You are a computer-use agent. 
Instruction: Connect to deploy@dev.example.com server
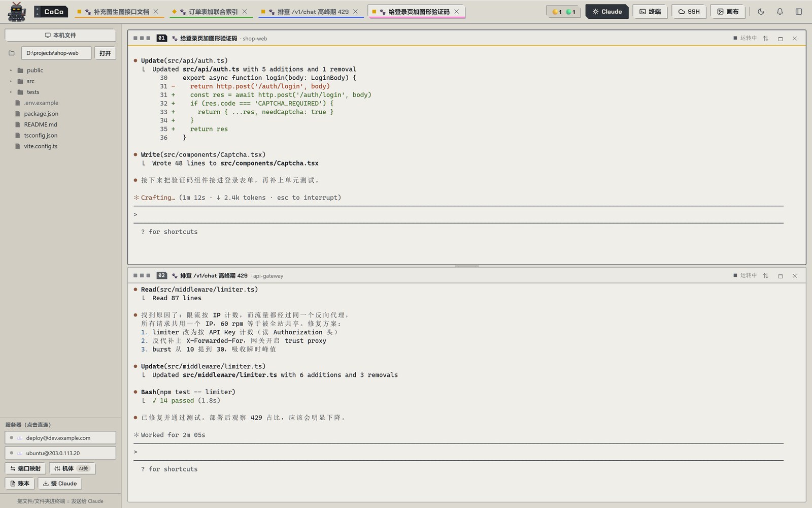pyautogui.click(x=60, y=437)
